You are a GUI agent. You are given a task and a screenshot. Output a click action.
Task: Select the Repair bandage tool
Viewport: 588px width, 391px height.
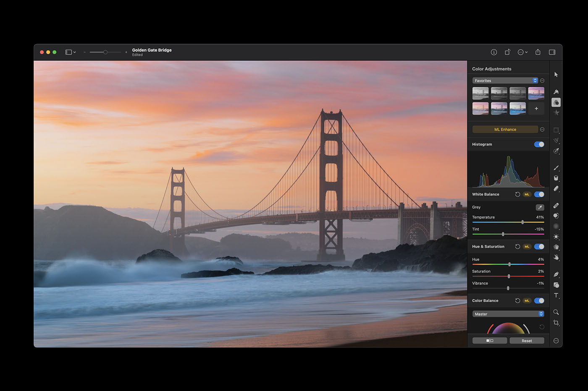click(556, 206)
